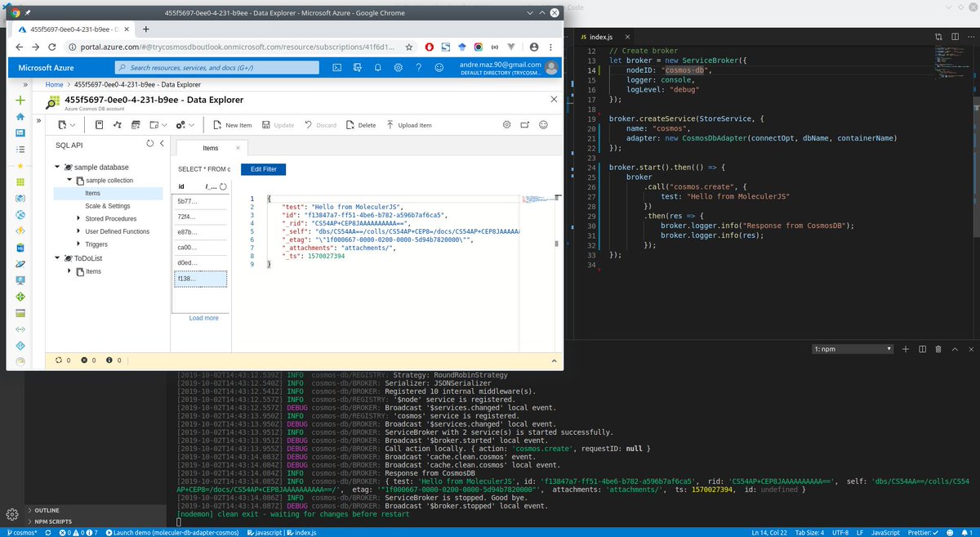Image resolution: width=980 pixels, height=537 pixels.
Task: Open Azure Home icon in sidebar
Action: tap(20, 118)
